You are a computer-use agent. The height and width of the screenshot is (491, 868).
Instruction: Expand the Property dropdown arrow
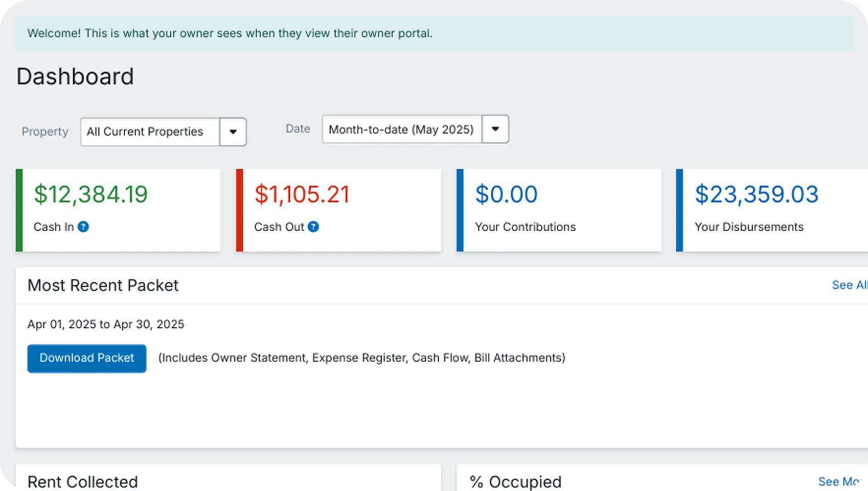[233, 132]
